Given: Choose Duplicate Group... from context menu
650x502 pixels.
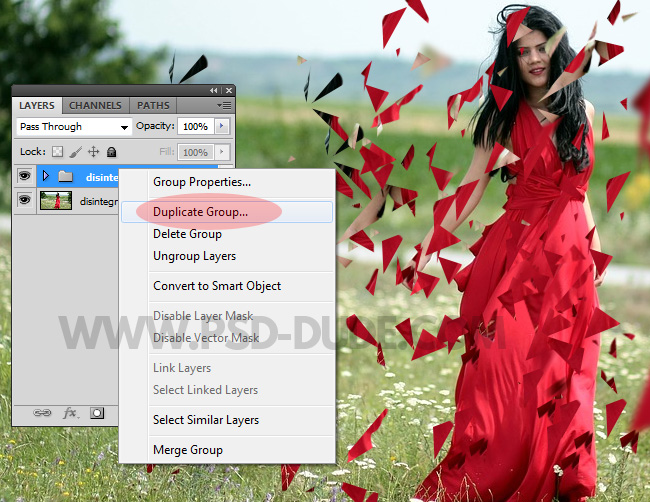Looking at the screenshot, I should [227, 212].
